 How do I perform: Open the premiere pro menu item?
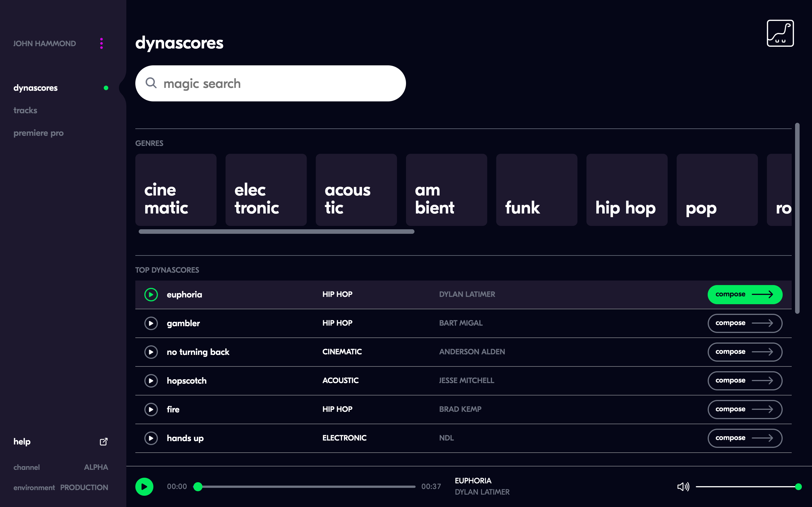point(38,133)
